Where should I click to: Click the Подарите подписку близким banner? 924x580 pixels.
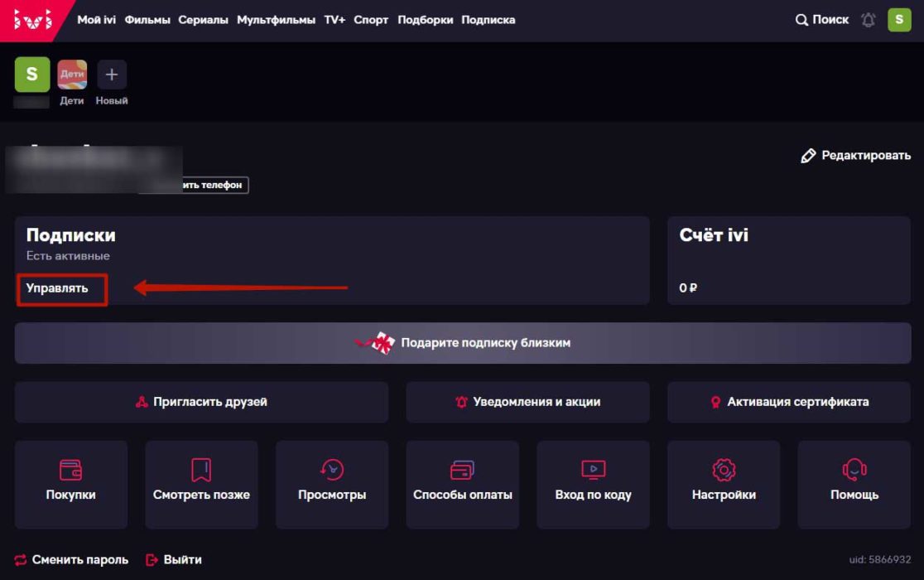tap(463, 343)
